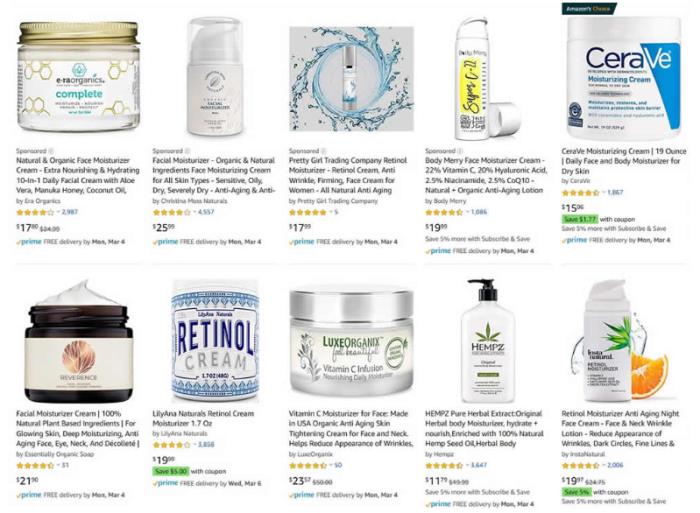
Task: Click the HEMPZ pump bottle image
Action: click(488, 341)
